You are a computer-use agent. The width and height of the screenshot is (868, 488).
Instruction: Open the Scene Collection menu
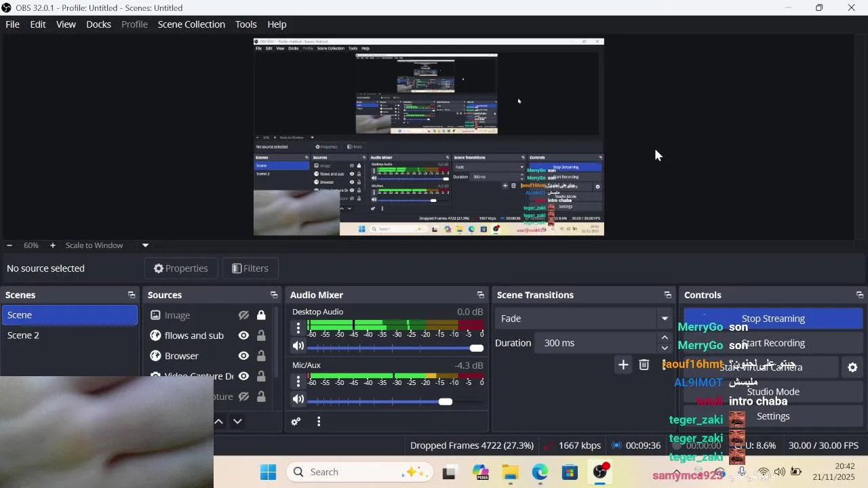(191, 24)
